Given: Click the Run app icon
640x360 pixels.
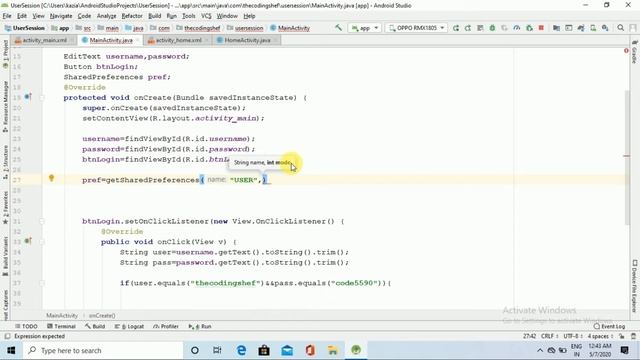Looking at the screenshot, I should click(456, 28).
